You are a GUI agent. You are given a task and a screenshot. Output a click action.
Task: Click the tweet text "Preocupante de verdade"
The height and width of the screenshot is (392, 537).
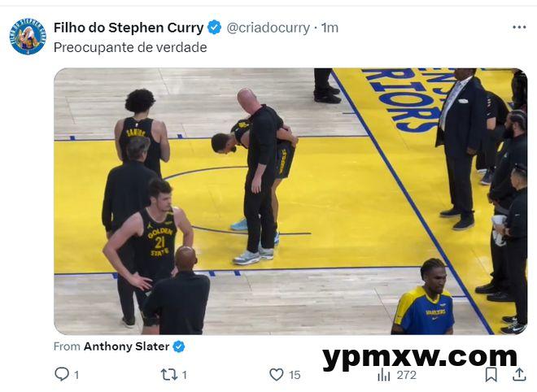click(x=130, y=47)
